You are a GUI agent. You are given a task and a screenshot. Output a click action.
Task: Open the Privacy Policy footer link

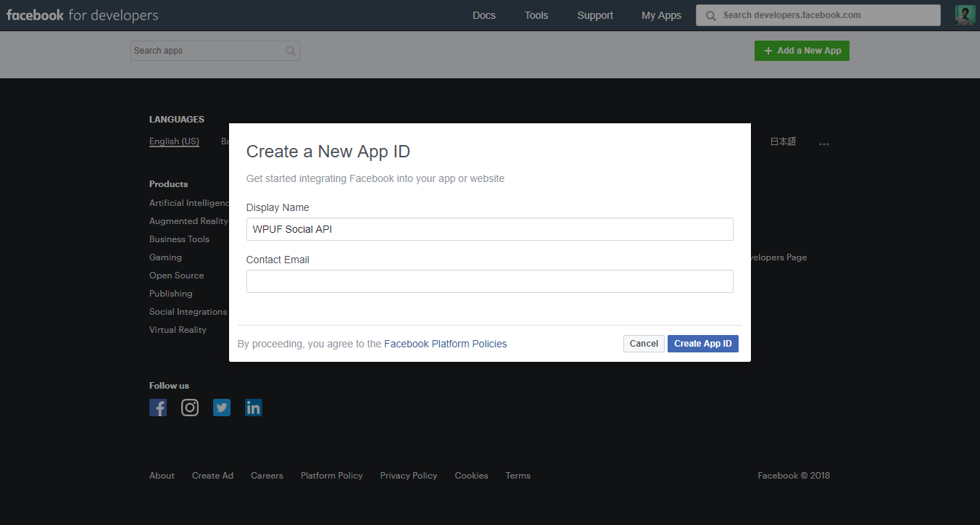coord(409,476)
